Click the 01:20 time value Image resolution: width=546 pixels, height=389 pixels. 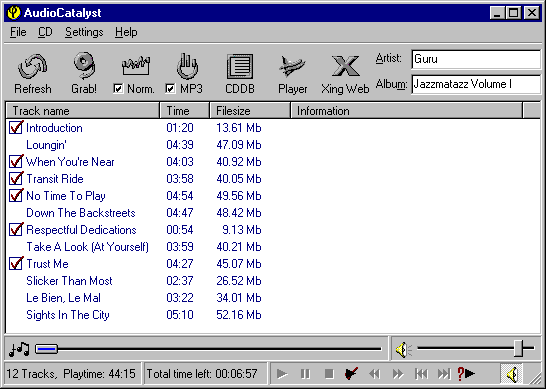(x=180, y=128)
